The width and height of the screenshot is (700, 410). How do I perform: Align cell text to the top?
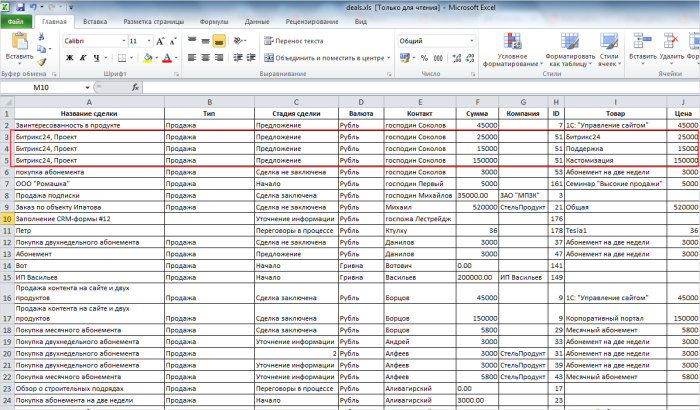192,41
